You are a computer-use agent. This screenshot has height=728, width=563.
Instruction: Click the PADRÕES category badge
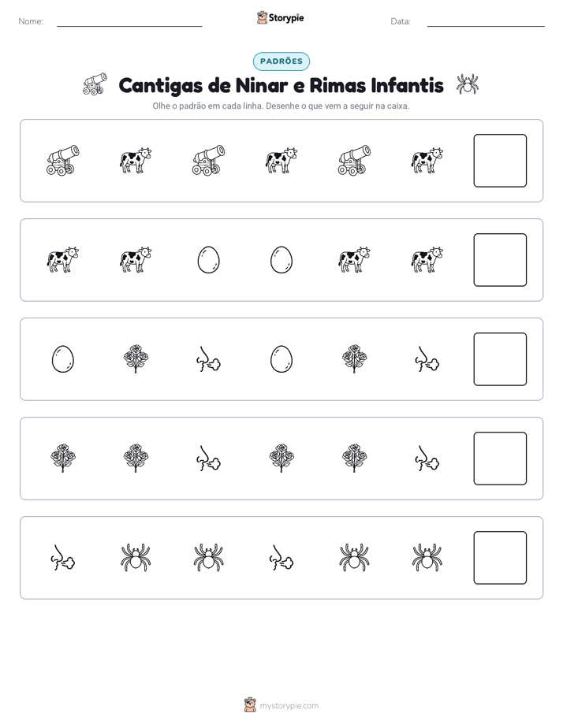(x=281, y=61)
